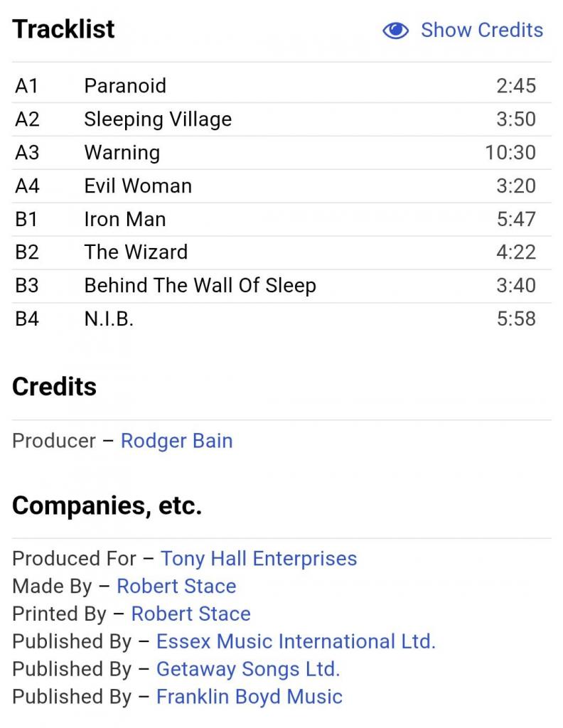Image resolution: width=563 pixels, height=728 pixels.
Task: Click the Warning track title
Action: coord(122,153)
